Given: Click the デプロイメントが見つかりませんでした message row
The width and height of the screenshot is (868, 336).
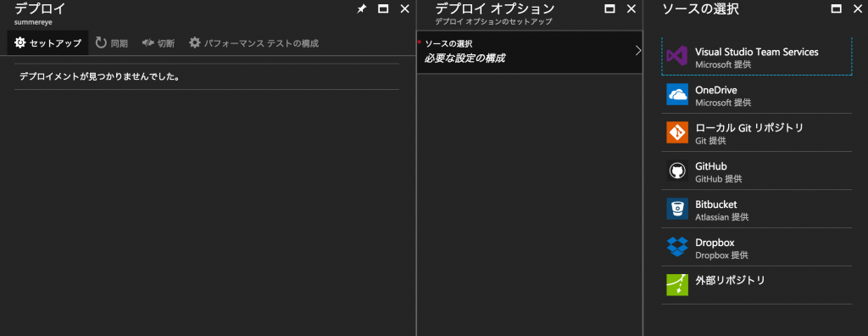Looking at the screenshot, I should coord(207,76).
